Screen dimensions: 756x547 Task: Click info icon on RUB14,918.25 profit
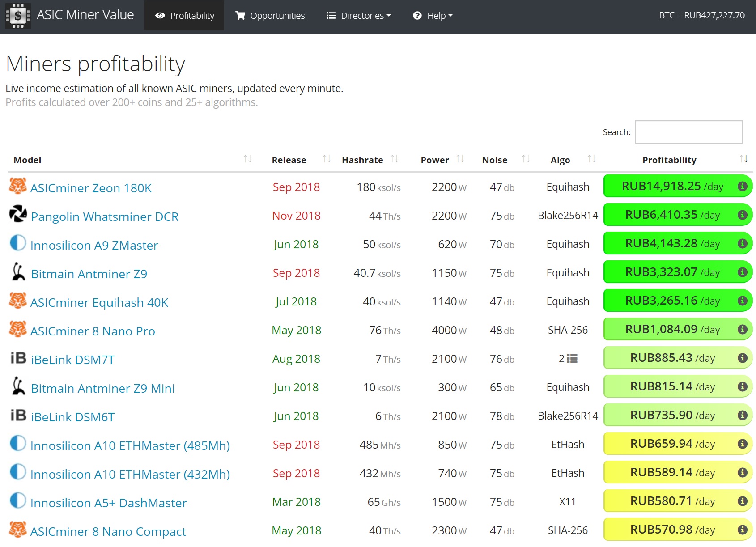(x=743, y=186)
